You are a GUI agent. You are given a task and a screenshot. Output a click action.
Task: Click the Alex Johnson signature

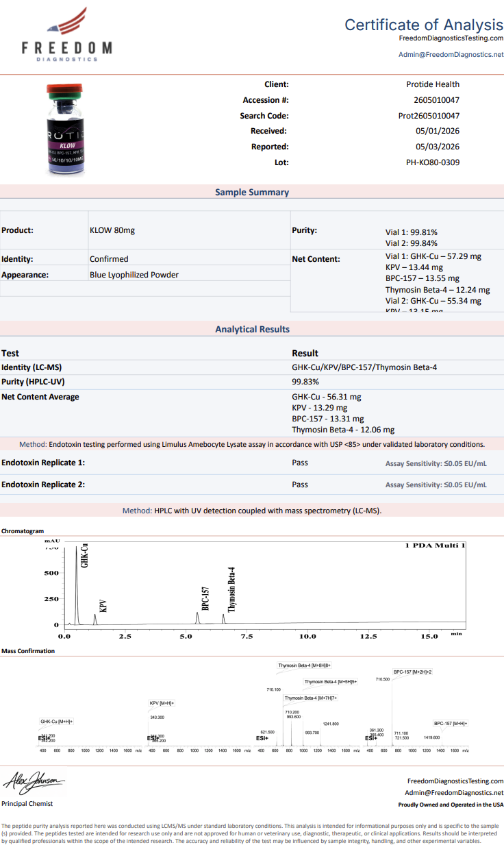(34, 782)
